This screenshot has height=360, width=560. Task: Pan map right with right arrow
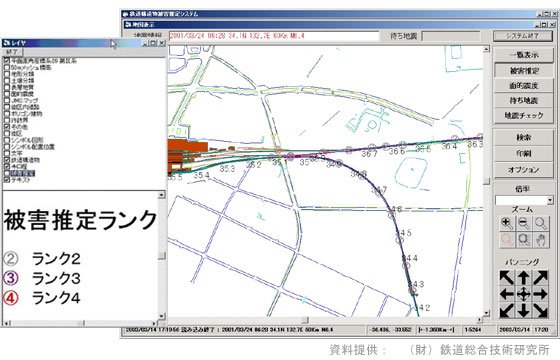[541, 294]
